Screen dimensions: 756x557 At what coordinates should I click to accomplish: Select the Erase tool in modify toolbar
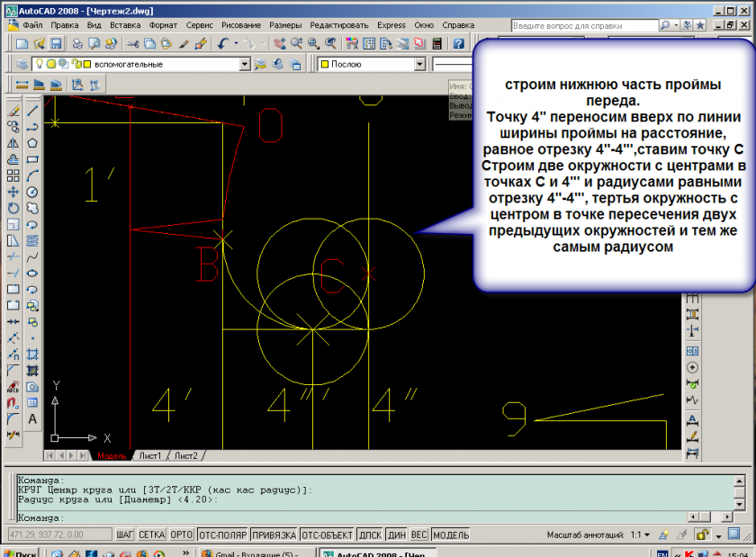coord(13,111)
